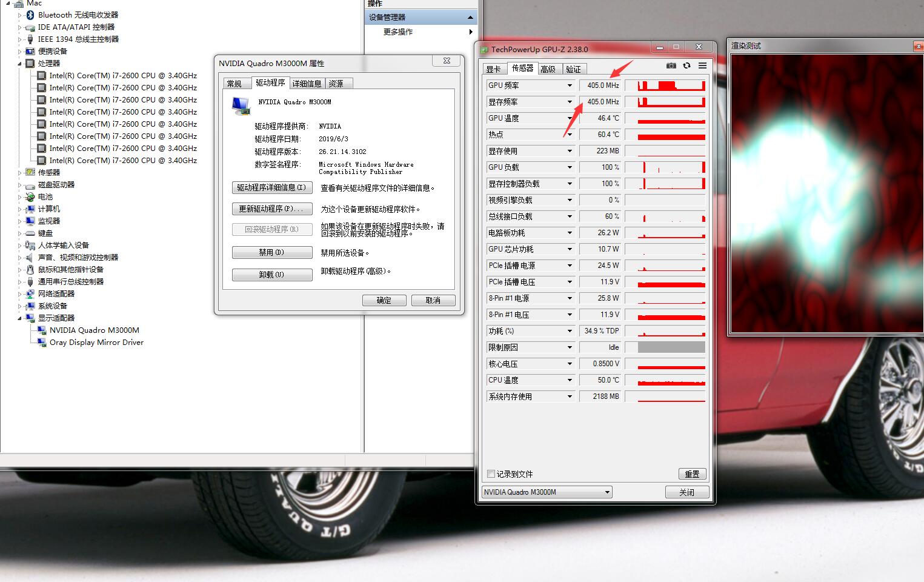The width and height of the screenshot is (924, 582).
Task: Open the GPU 负载 sensor dropdown
Action: 569,167
